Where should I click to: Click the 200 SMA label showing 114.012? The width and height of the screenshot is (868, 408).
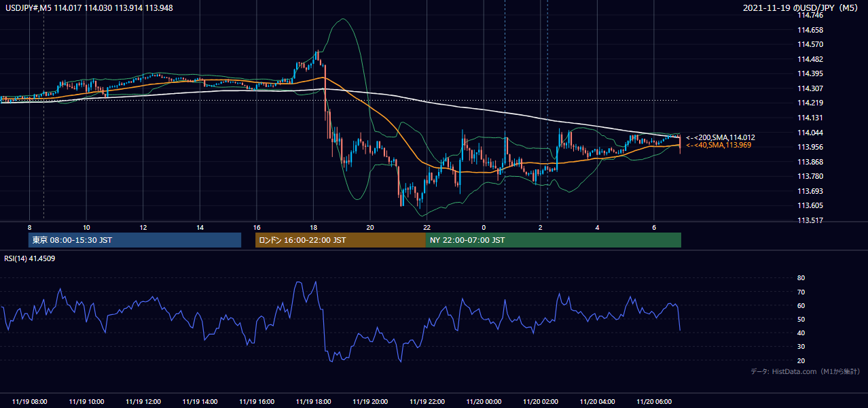pyautogui.click(x=720, y=137)
